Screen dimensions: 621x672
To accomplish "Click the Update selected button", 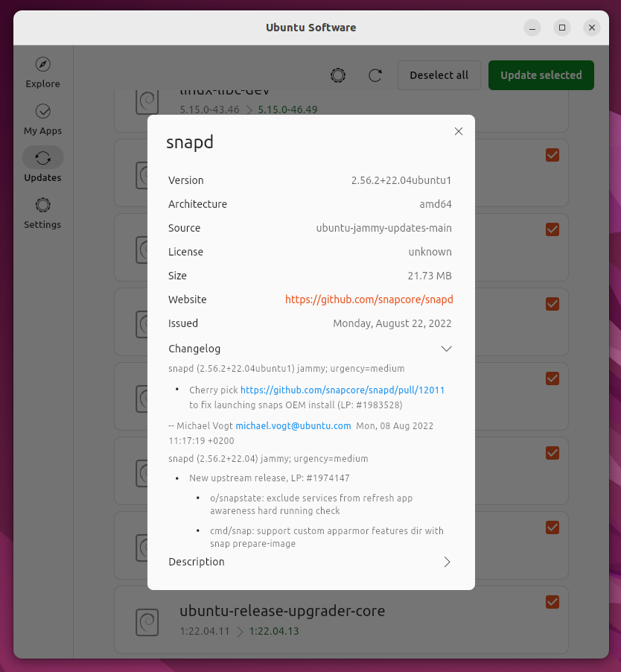I will (x=541, y=75).
